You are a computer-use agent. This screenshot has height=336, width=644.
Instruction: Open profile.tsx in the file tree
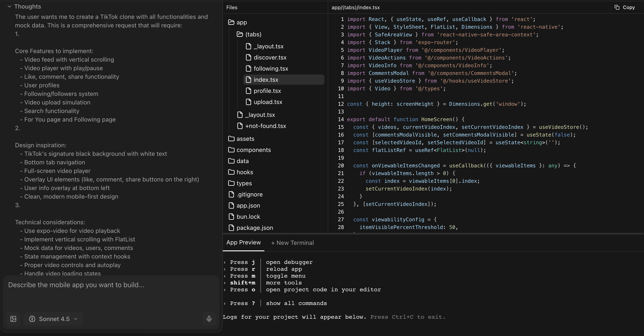click(x=267, y=91)
